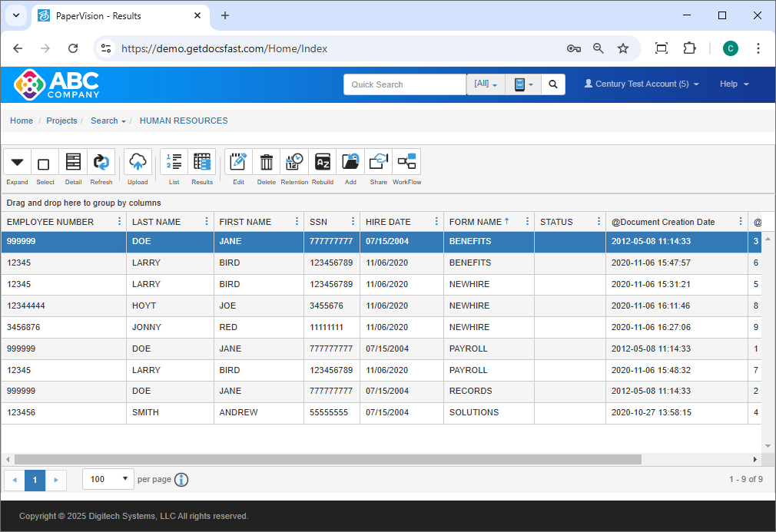Delete the selected document with the trash icon

pos(266,163)
